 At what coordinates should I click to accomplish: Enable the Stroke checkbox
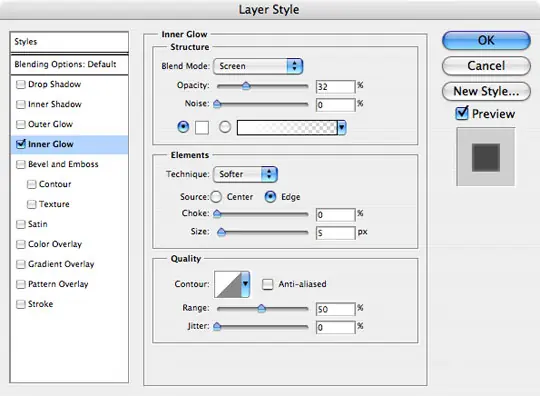pyautogui.click(x=21, y=304)
